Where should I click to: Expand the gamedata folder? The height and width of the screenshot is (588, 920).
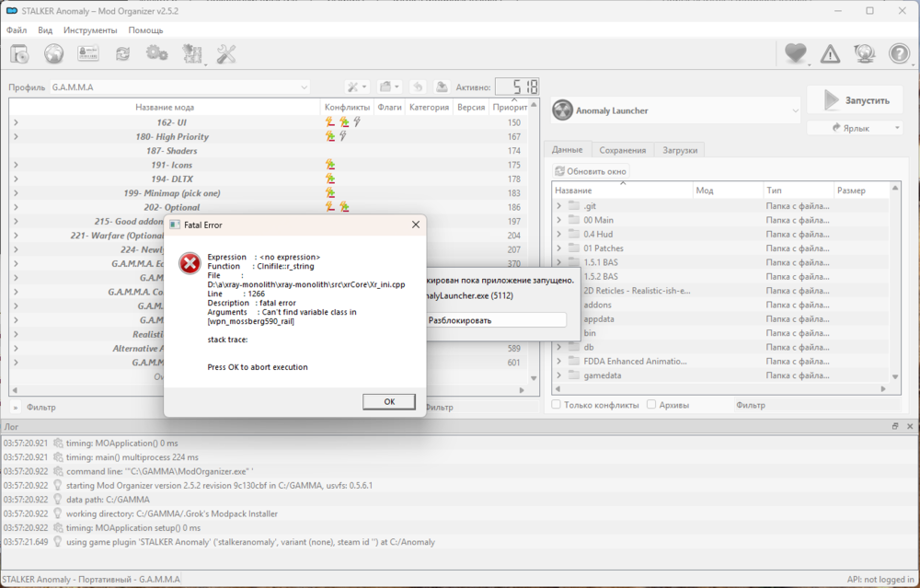click(x=558, y=375)
